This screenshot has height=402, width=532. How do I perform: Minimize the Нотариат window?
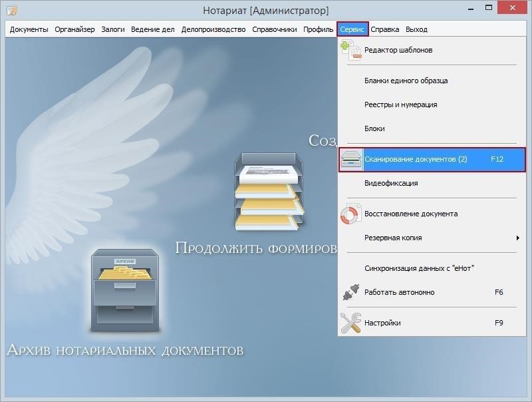click(x=471, y=9)
